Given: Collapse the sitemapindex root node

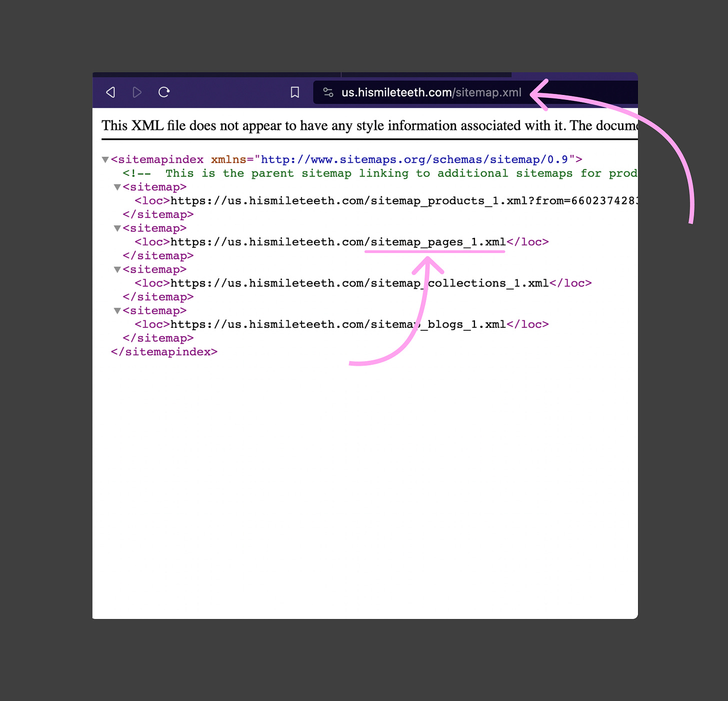Looking at the screenshot, I should pos(105,160).
